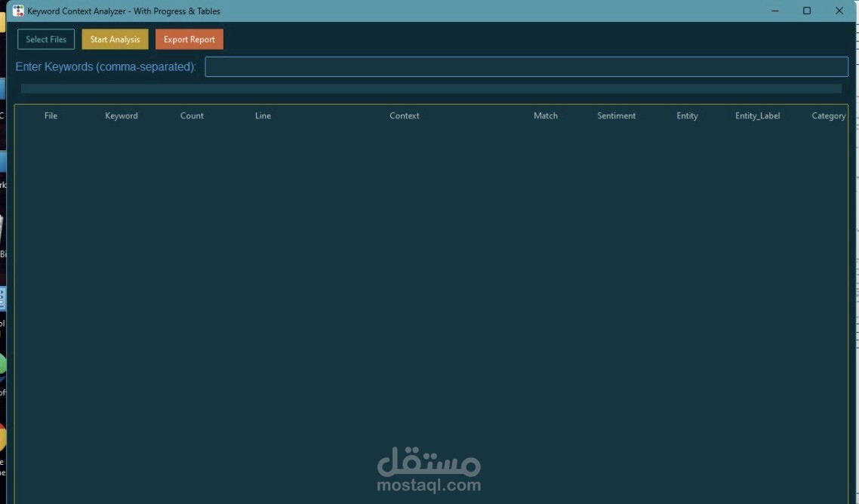
Task: Export the report
Action: click(189, 39)
